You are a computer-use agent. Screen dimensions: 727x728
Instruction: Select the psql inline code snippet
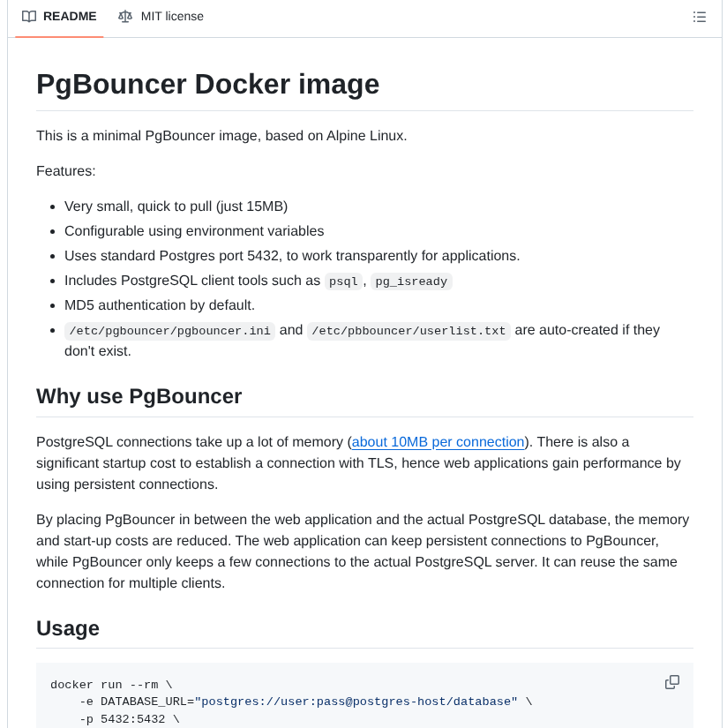(x=343, y=281)
